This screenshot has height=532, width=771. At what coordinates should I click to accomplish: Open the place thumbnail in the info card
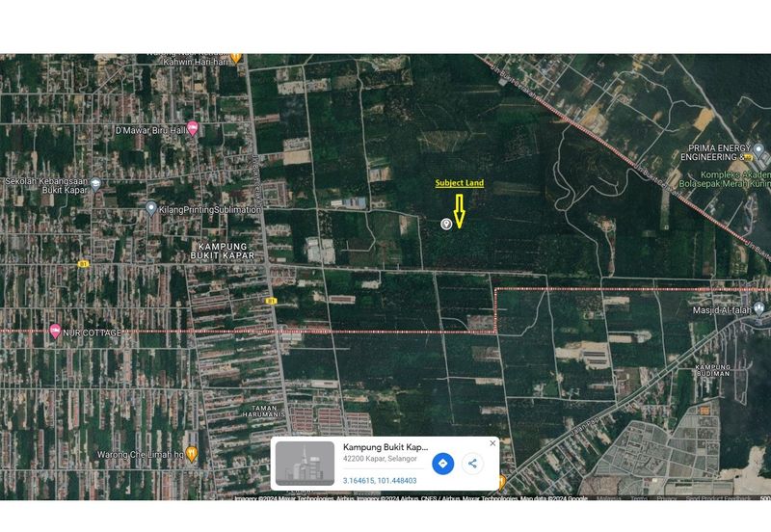tap(305, 464)
